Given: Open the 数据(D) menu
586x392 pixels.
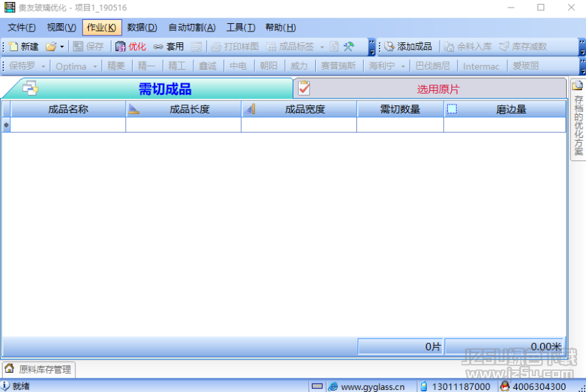Looking at the screenshot, I should 142,27.
